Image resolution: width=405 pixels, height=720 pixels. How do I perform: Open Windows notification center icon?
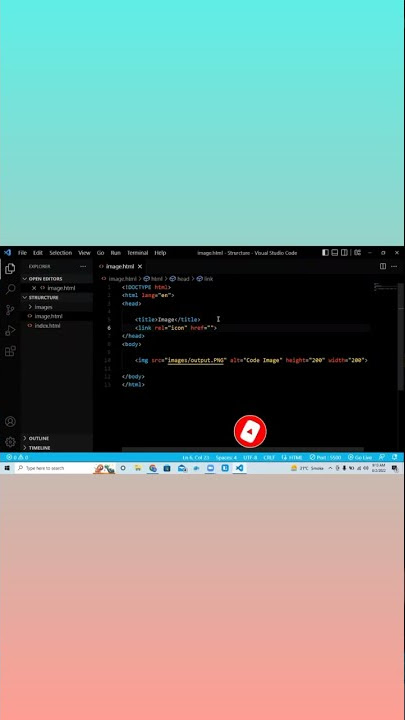tap(395, 468)
